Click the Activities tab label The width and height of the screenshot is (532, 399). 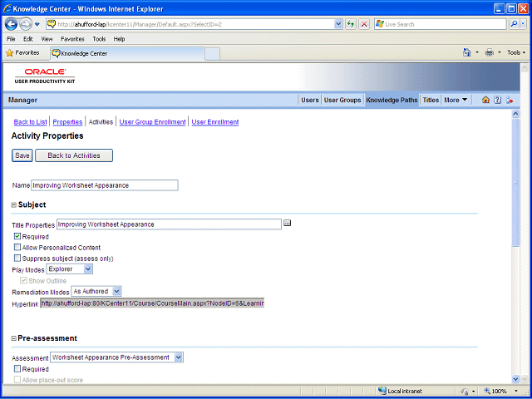coord(101,122)
